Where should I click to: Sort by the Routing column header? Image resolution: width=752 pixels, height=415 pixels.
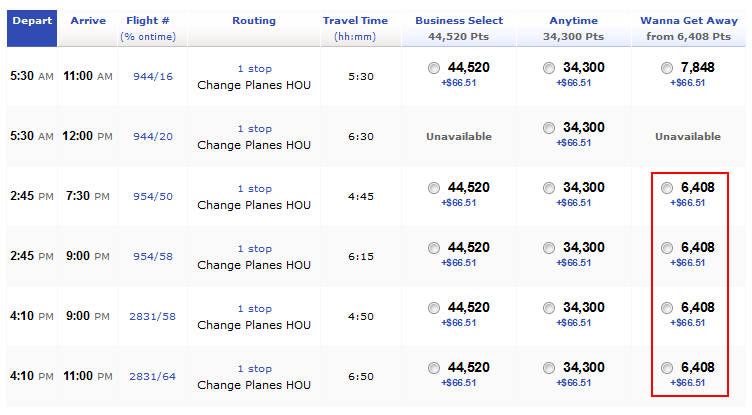(254, 21)
